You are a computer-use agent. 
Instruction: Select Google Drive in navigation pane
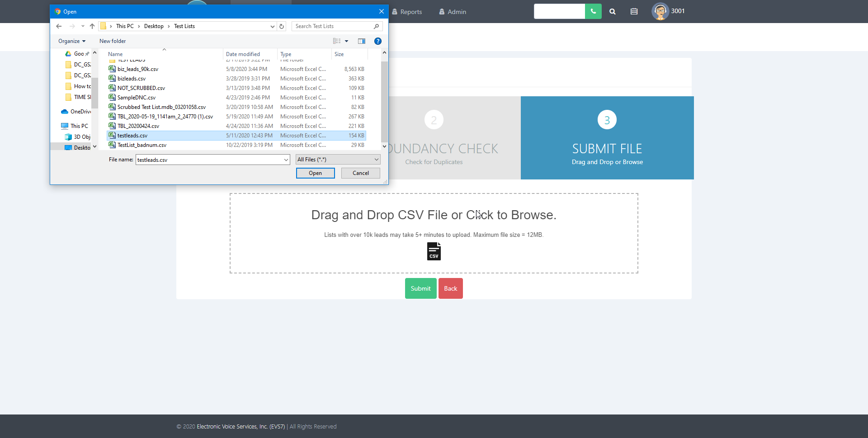pos(77,54)
